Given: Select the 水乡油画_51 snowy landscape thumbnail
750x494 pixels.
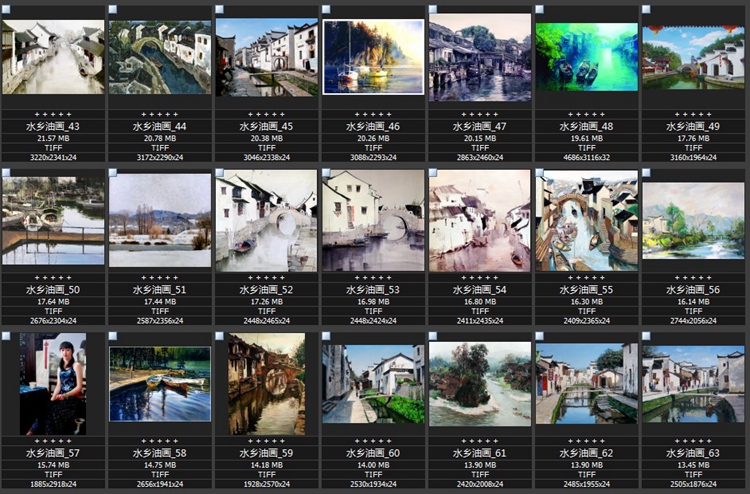Looking at the screenshot, I should (160, 220).
